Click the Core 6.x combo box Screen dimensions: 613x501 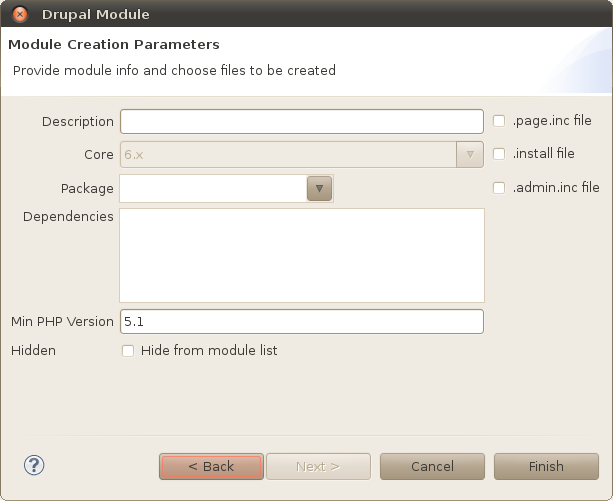(x=302, y=154)
